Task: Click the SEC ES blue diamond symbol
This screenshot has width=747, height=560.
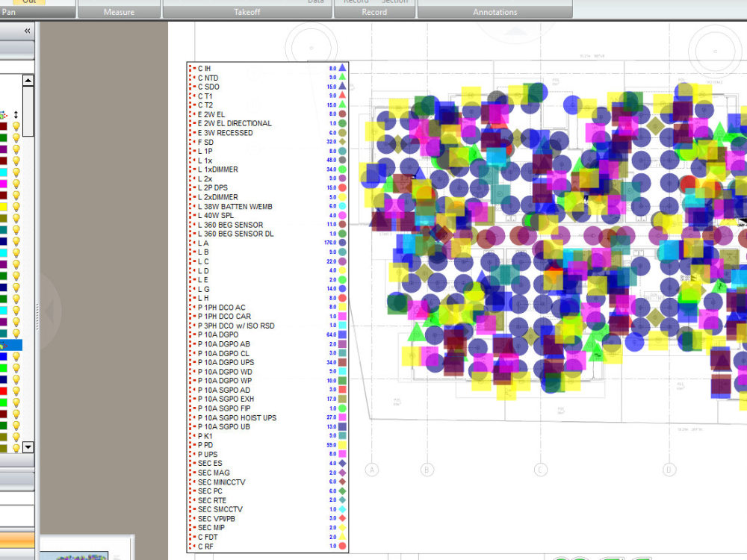Action: (x=342, y=463)
